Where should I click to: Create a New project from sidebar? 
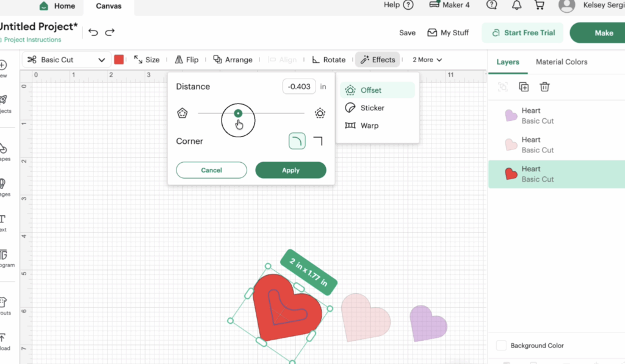pos(3,68)
